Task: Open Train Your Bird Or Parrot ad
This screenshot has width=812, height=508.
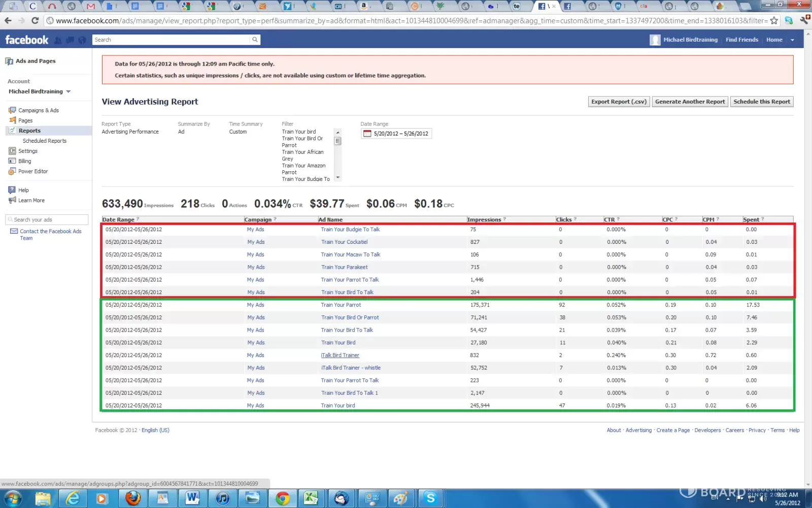Action: click(350, 317)
